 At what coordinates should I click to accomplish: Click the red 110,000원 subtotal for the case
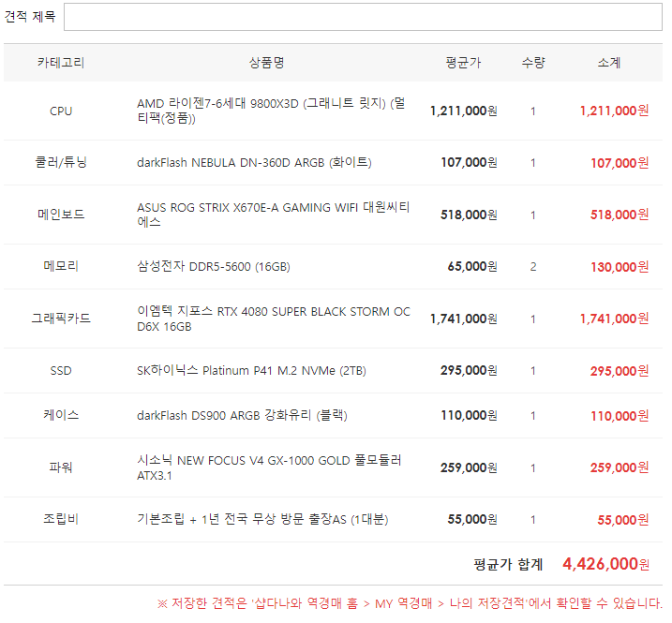620,416
